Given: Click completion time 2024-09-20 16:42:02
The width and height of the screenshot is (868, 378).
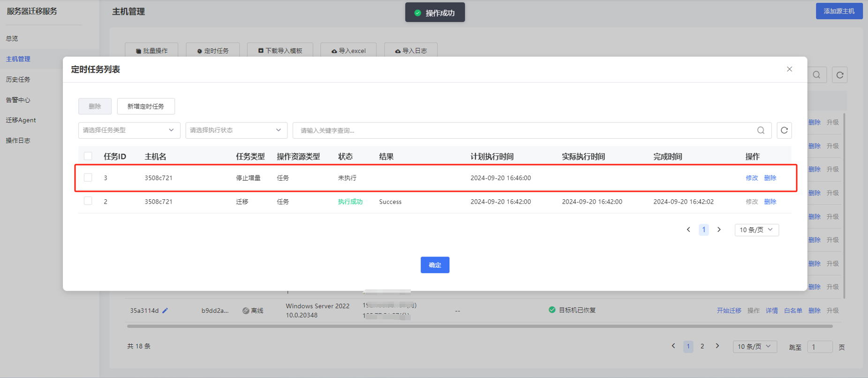Looking at the screenshot, I should [683, 202].
